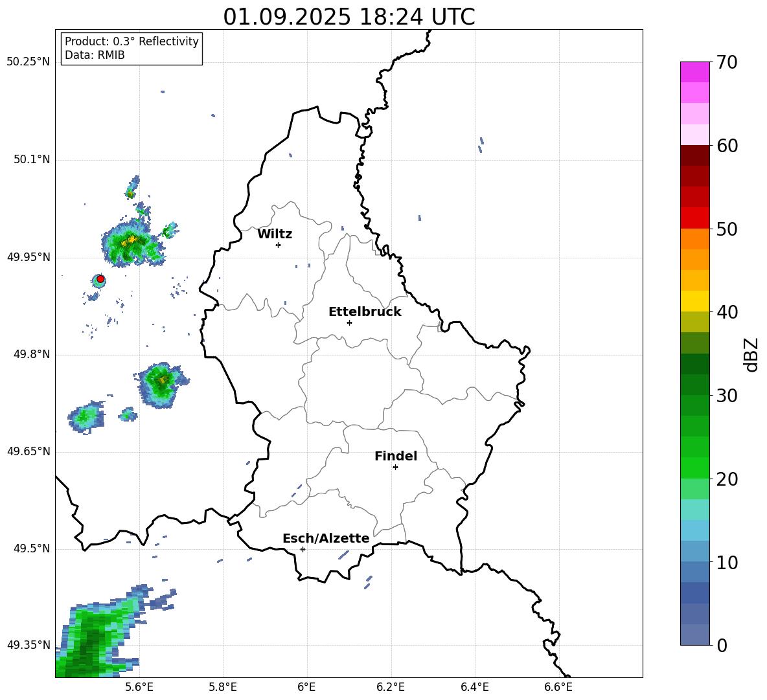Pick the light blue swatch near 15 dBZ
The width and height of the screenshot is (767, 700).
point(694,530)
